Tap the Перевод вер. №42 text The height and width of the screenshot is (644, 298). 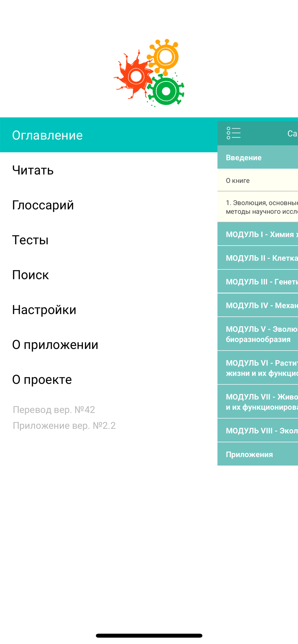[x=54, y=410]
